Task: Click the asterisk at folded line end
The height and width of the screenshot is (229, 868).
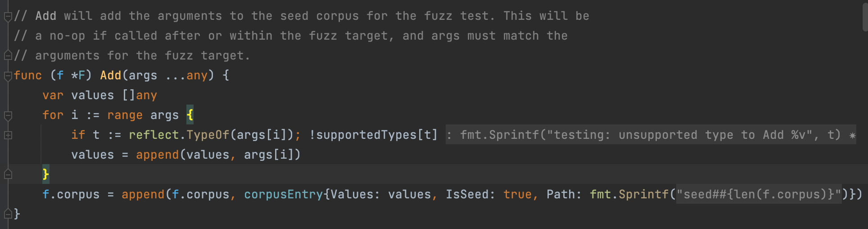Action: (852, 135)
